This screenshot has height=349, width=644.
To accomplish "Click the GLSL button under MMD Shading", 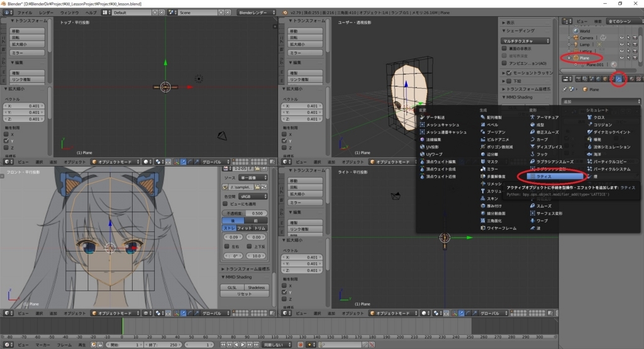I will coord(232,287).
